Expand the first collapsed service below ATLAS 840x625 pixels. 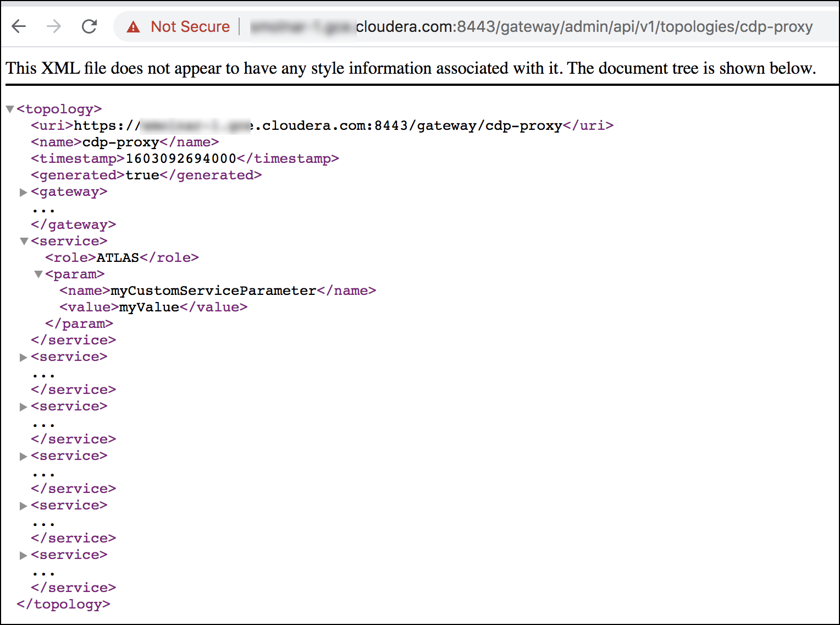pyautogui.click(x=24, y=357)
